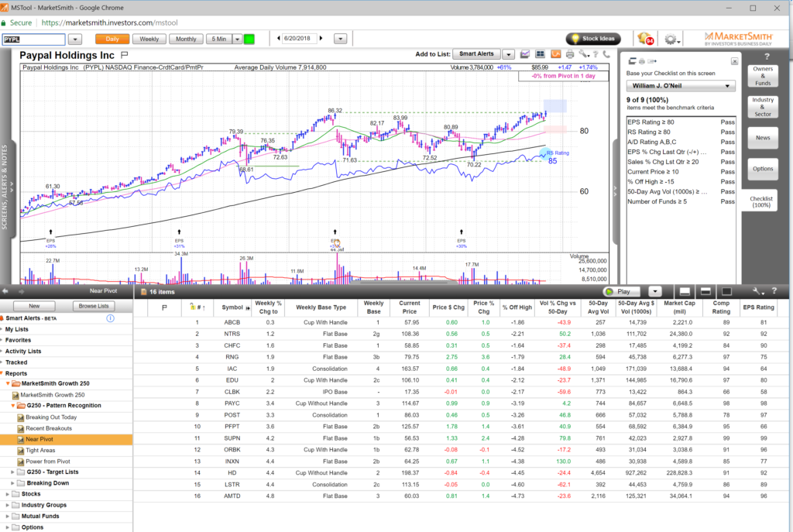Print the chart
The image size is (793, 532).
point(570,54)
